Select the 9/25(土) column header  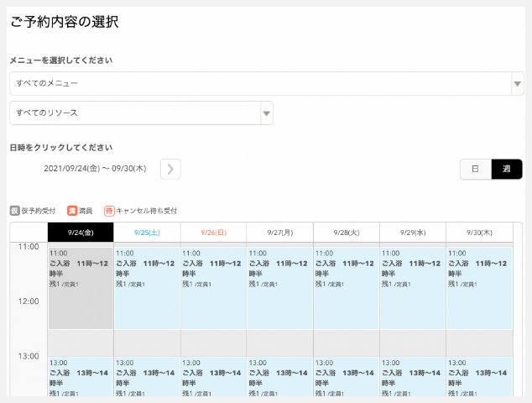147,233
